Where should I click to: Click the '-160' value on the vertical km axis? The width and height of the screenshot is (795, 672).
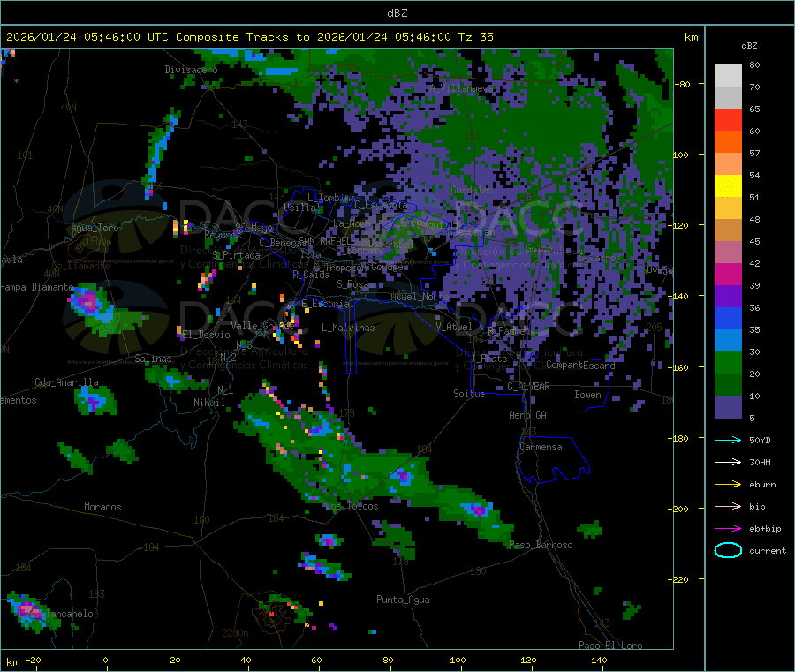pyautogui.click(x=678, y=367)
